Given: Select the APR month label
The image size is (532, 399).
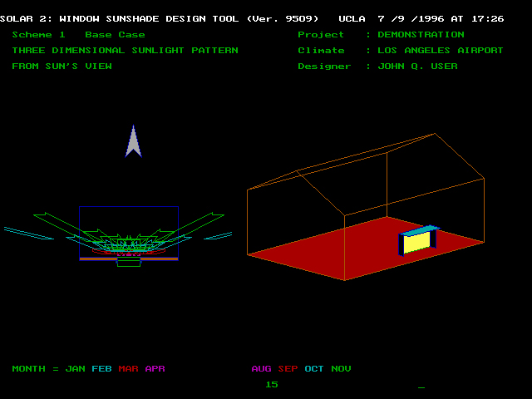Looking at the screenshot, I should coord(155,369).
